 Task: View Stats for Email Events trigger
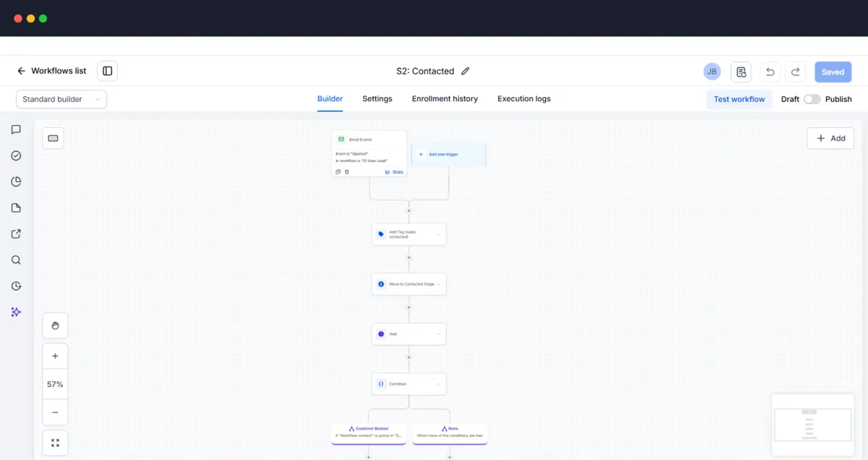pos(394,171)
